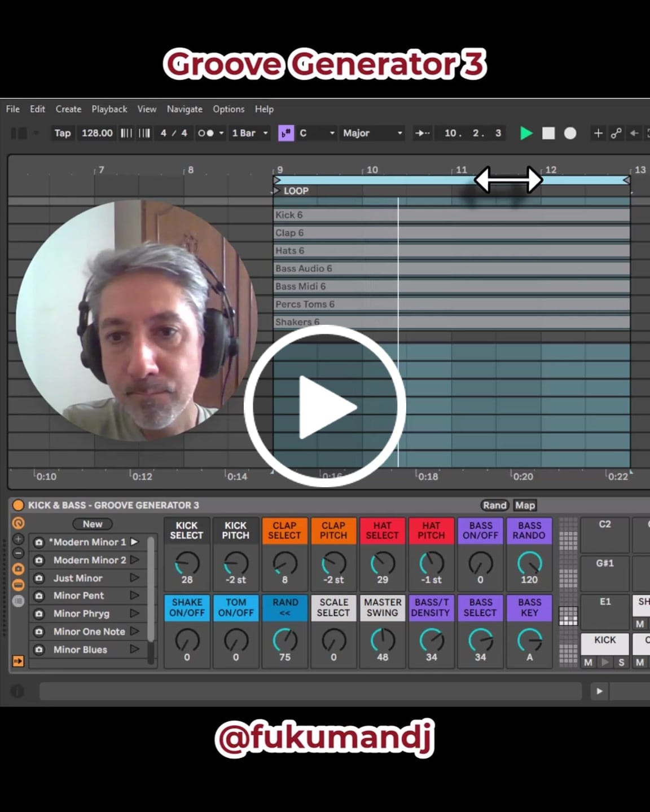Click the variations list scrollbar
650x812 pixels.
click(151, 601)
